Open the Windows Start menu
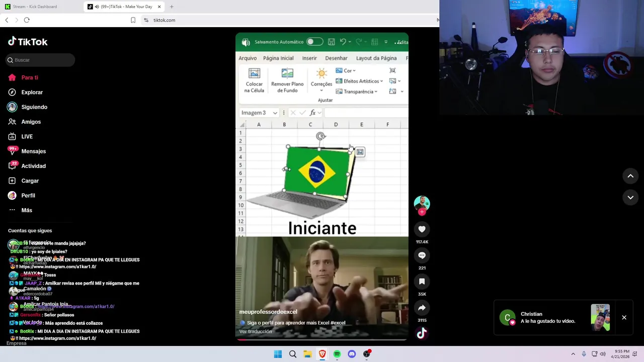 click(278, 354)
